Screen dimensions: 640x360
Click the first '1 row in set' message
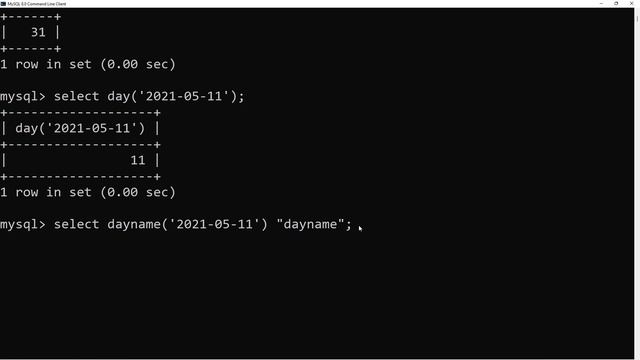[x=88, y=64]
